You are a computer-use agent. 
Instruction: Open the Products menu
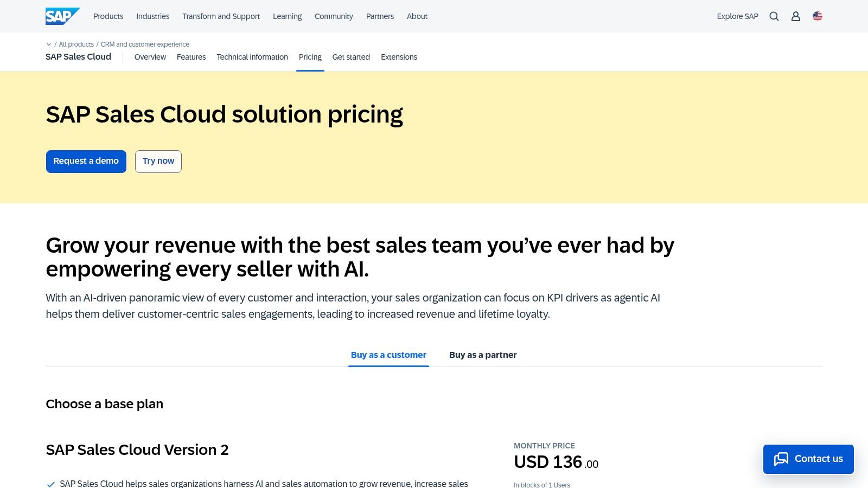coord(108,16)
